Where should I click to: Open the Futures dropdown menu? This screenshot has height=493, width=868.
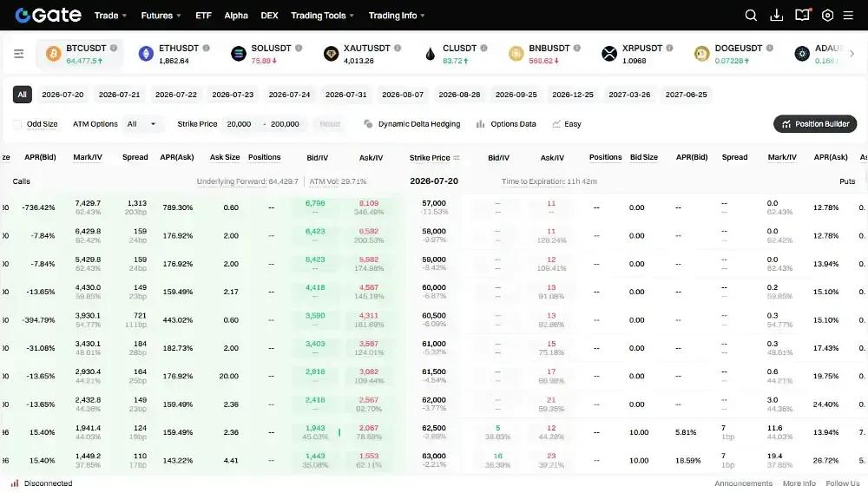coord(161,16)
